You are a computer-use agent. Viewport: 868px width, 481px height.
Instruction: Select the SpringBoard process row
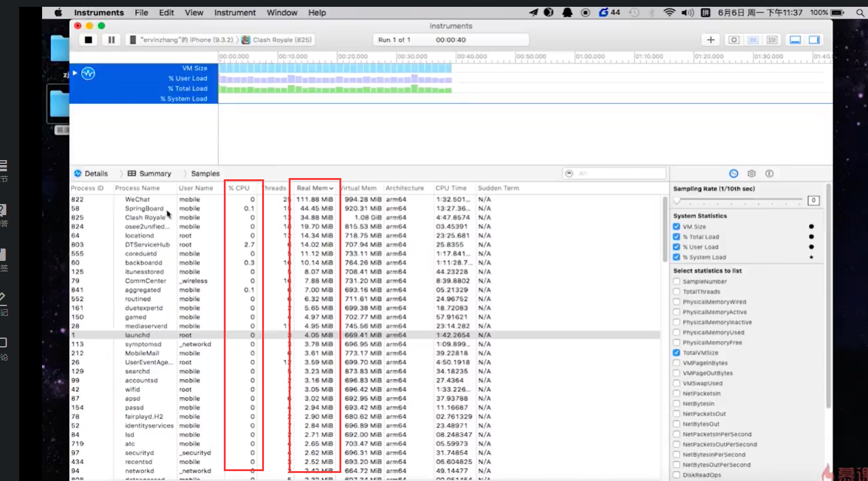tap(365, 208)
